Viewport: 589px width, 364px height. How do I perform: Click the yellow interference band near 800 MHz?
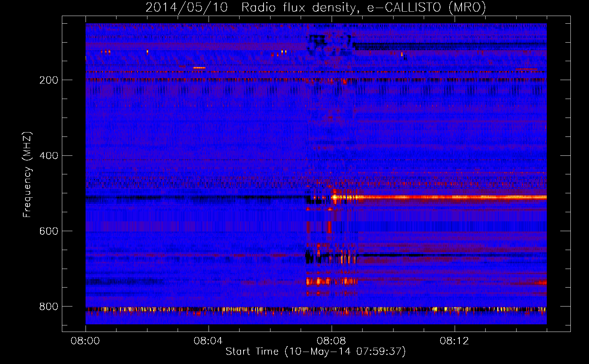coord(316,310)
